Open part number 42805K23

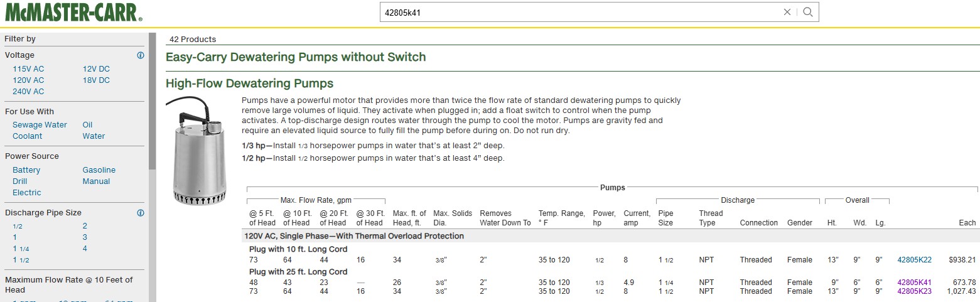coord(914,291)
